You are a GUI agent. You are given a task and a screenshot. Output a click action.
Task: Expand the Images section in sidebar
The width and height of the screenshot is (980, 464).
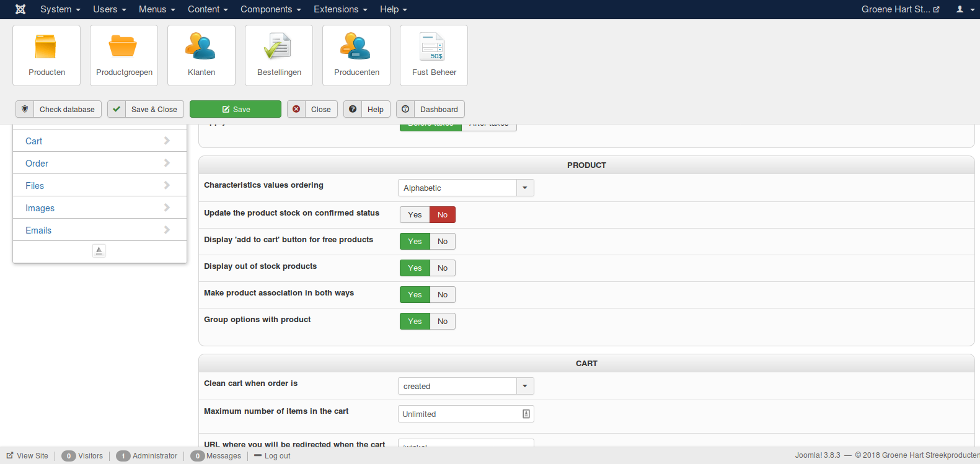[x=100, y=208]
